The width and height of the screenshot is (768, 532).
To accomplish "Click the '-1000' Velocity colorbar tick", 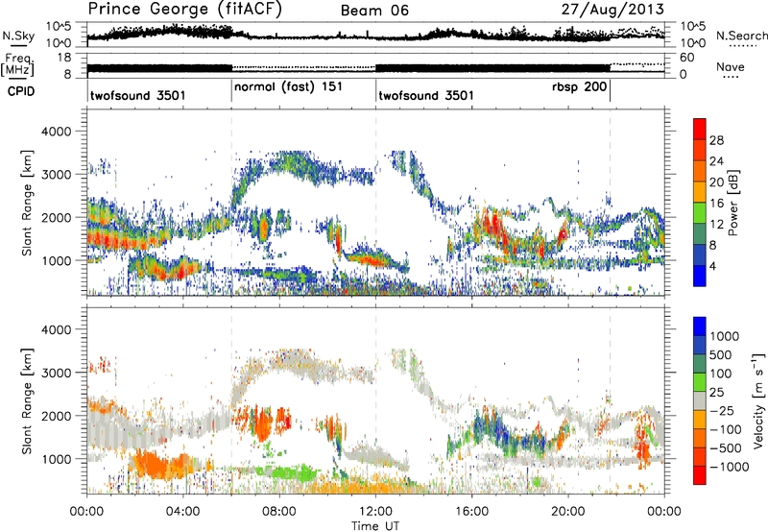I will [729, 467].
